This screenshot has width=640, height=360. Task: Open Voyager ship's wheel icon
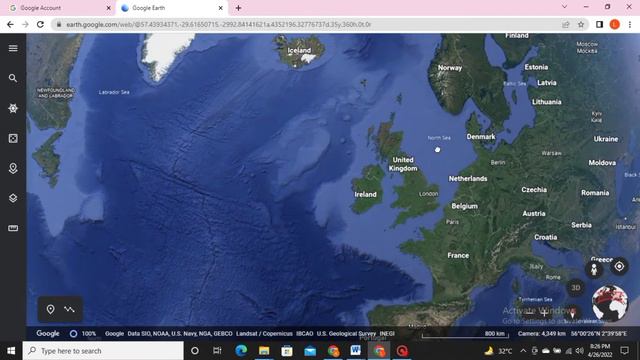(13, 108)
